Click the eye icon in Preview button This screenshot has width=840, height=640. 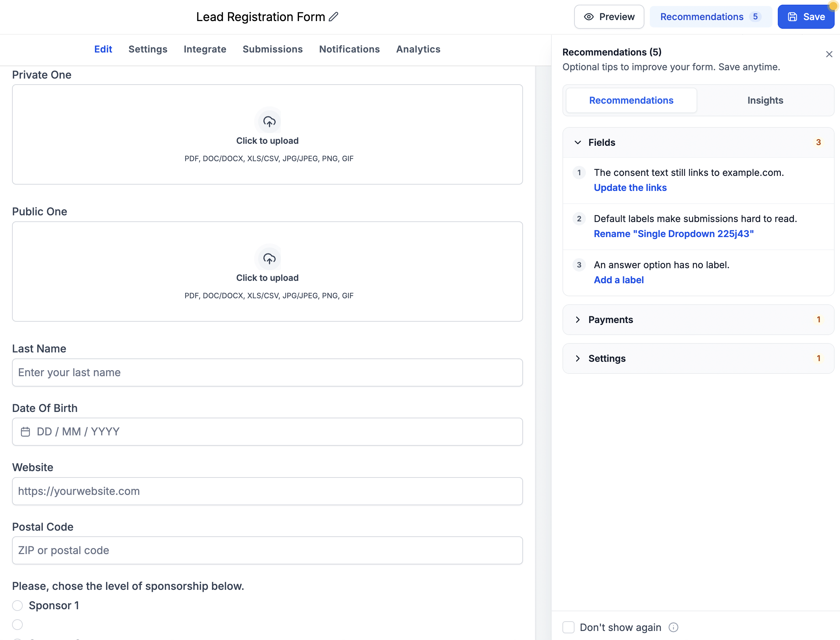pyautogui.click(x=589, y=17)
